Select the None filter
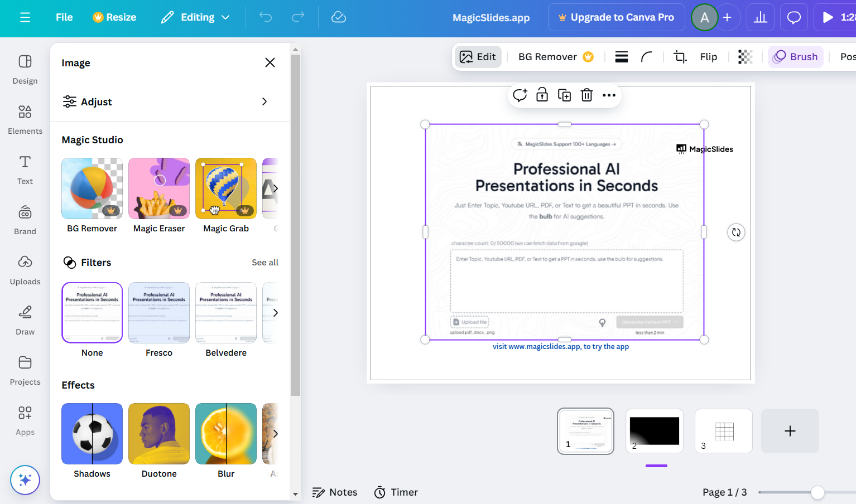856x504 pixels. pos(92,320)
